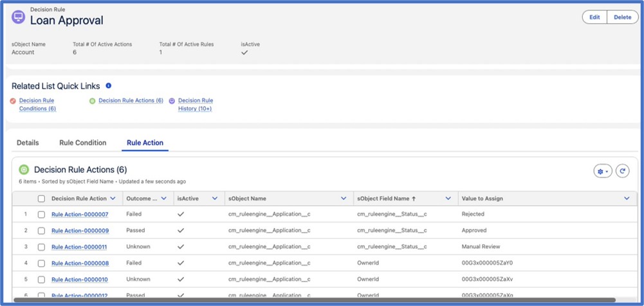Click the Delete button
The width and height of the screenshot is (644, 306).
(623, 17)
